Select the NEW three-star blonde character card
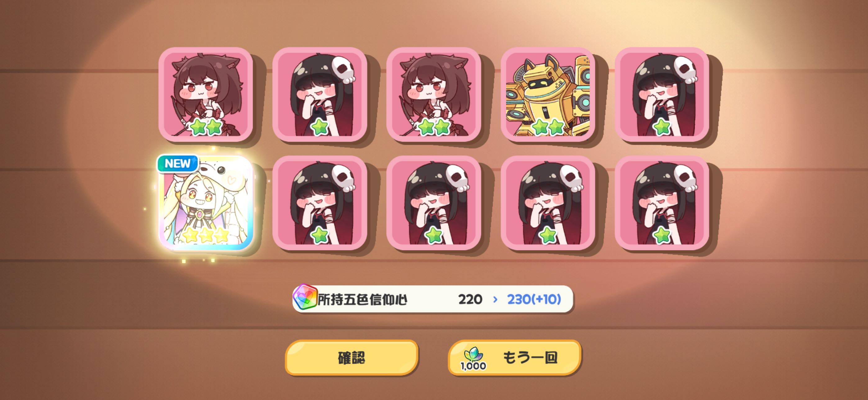Screen dimensions: 868x400 pyautogui.click(x=206, y=203)
